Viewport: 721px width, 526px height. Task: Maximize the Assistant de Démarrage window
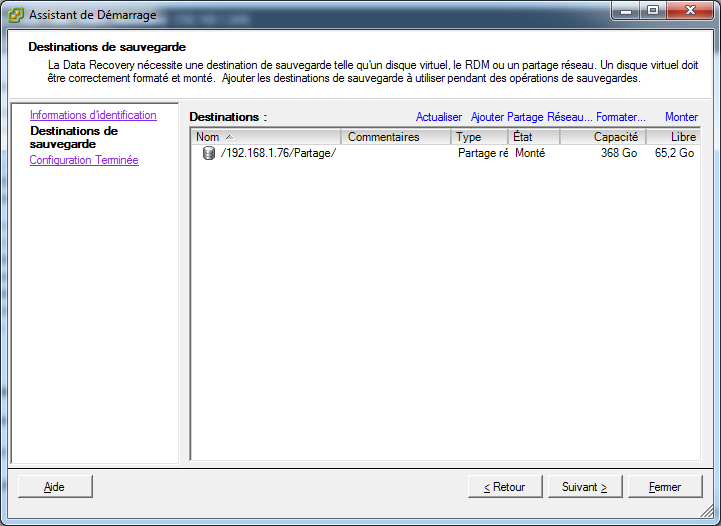pos(653,11)
